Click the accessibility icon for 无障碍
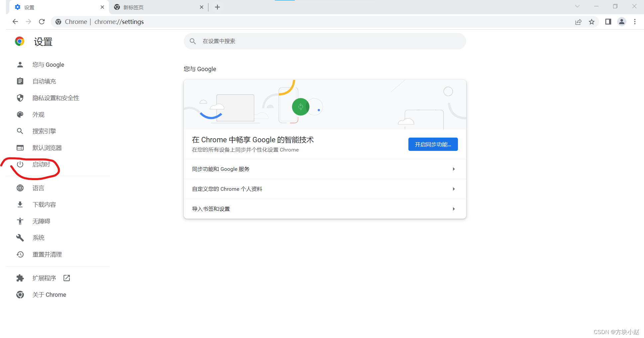The width and height of the screenshot is (644, 338). click(x=20, y=221)
